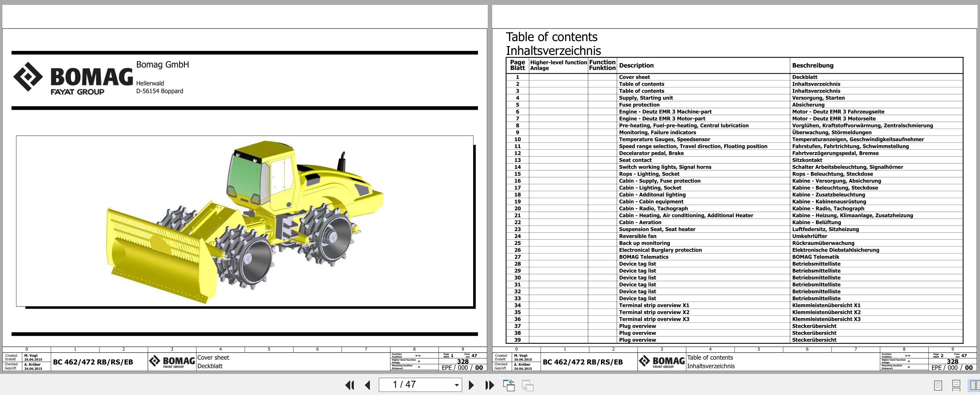Jump to the last page
980x395 pixels.
point(489,385)
